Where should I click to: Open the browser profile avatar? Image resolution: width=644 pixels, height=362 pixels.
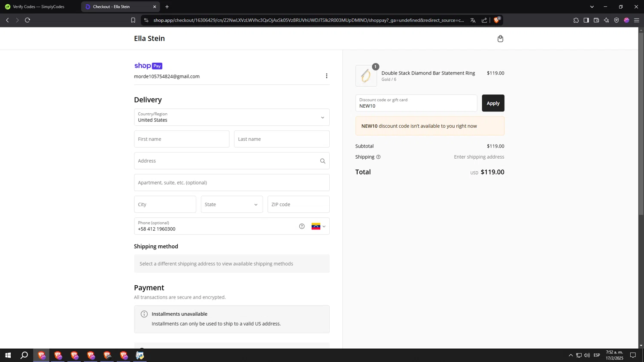click(x=626, y=20)
